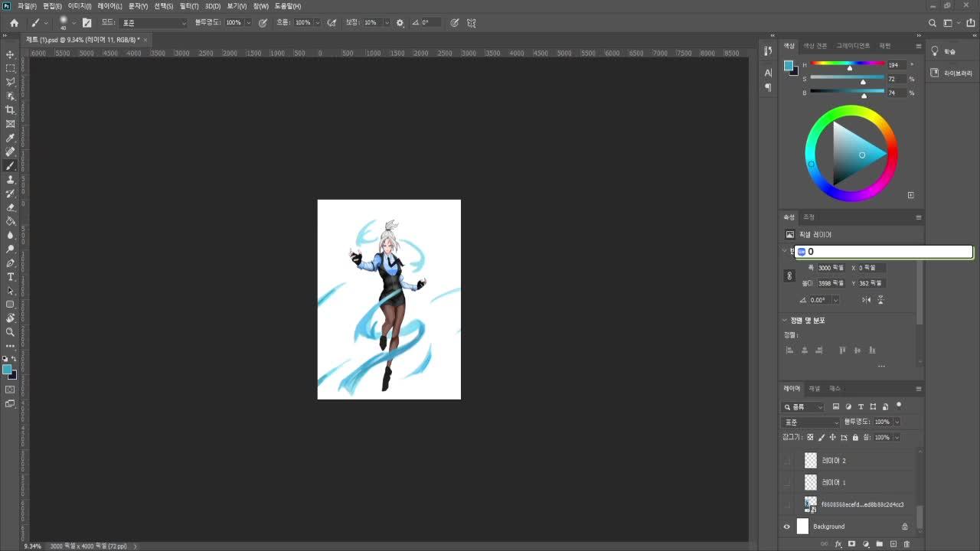Hide the Background layer using eye icon

point(786,527)
